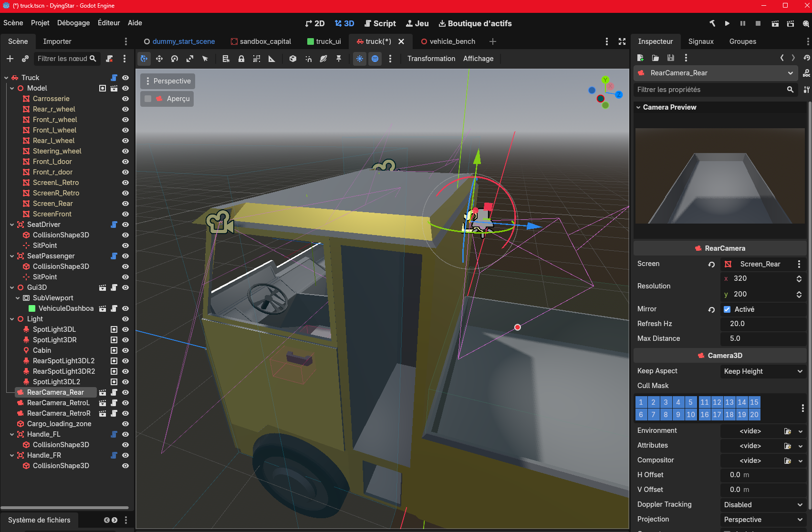Open the Doppler Tracking dropdown
The height and width of the screenshot is (532, 812).
click(763, 505)
